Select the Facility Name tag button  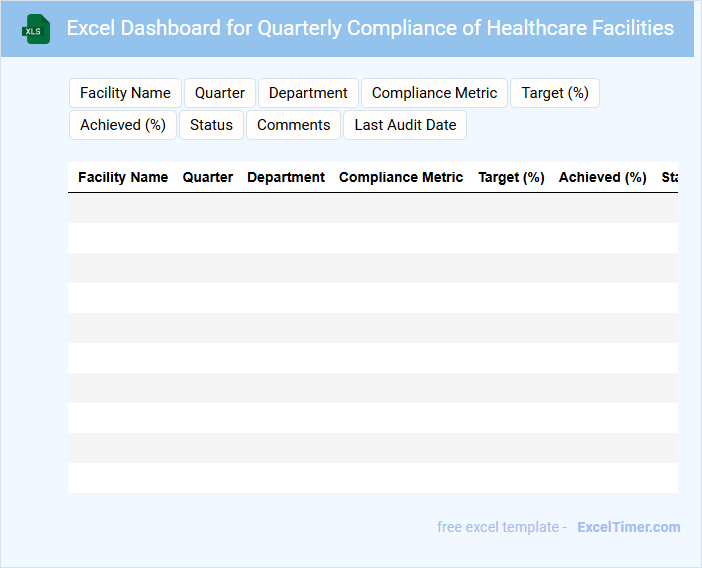[x=125, y=93]
